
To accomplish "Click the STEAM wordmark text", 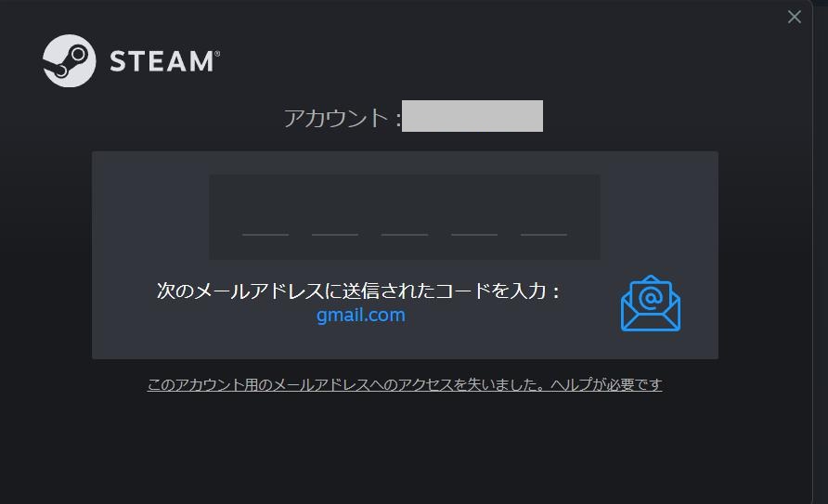I will (x=162, y=61).
